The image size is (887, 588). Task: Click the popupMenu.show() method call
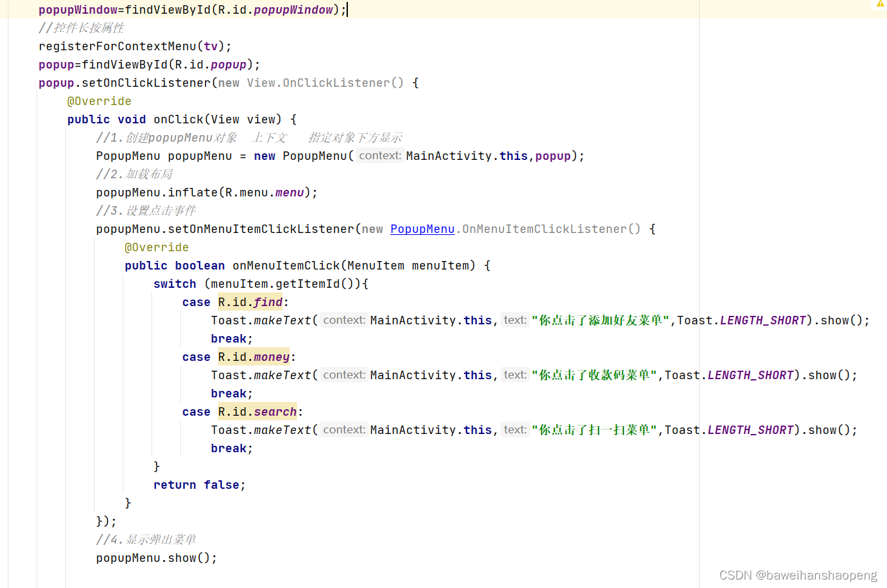click(155, 557)
